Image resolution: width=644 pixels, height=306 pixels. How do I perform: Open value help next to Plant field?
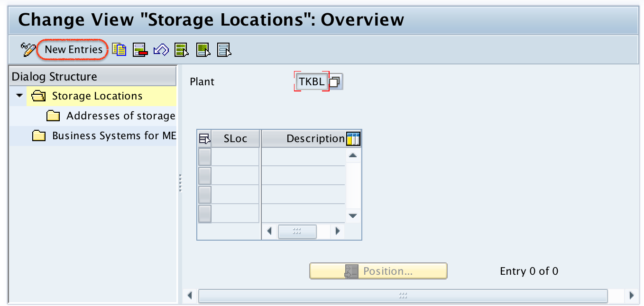click(336, 82)
